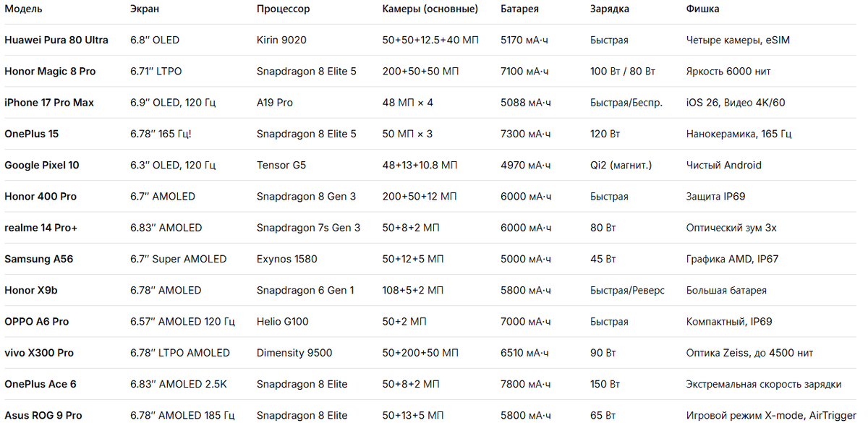Click the Оптика Zeiss, до 4500 нит cell

(749, 353)
